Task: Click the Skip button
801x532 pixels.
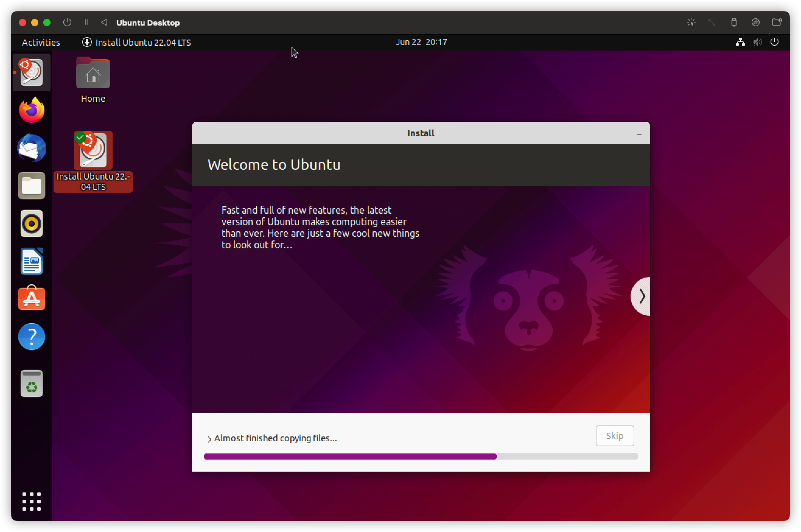Action: [x=615, y=436]
